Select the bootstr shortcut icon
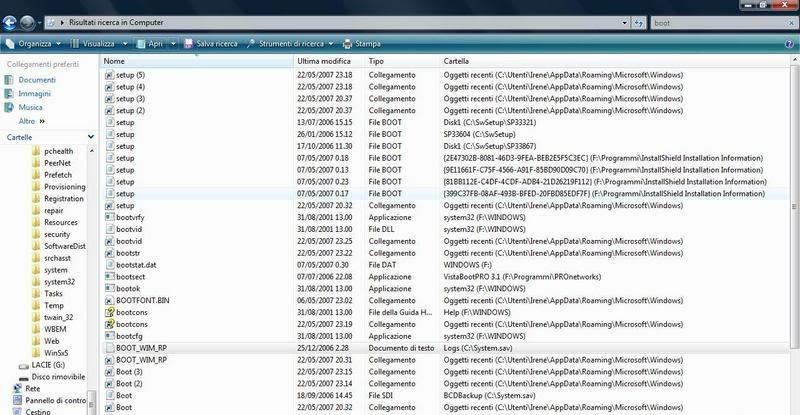 point(109,253)
